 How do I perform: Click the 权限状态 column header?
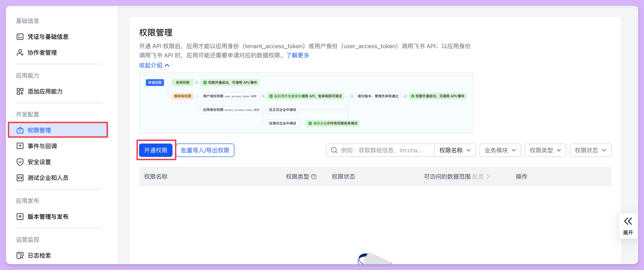coord(344,176)
